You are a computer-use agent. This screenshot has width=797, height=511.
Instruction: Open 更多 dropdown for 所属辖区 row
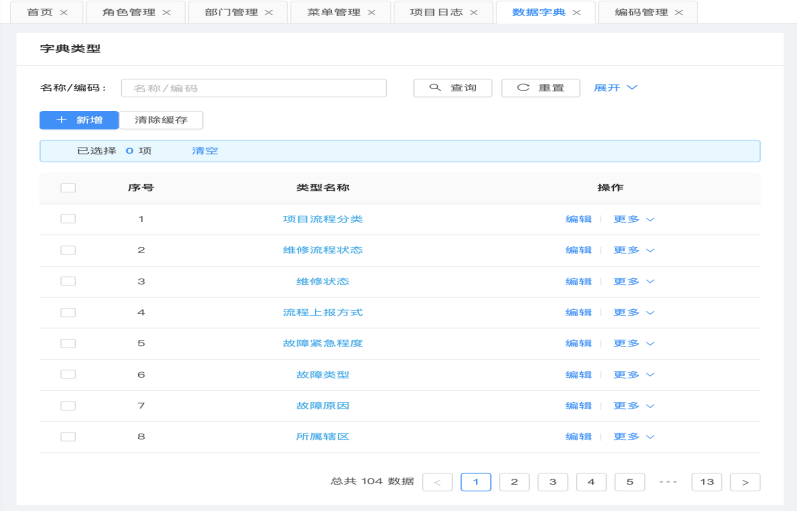pyautogui.click(x=633, y=437)
